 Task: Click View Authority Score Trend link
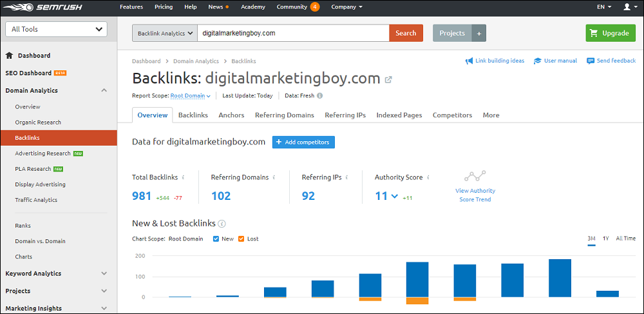pyautogui.click(x=475, y=195)
